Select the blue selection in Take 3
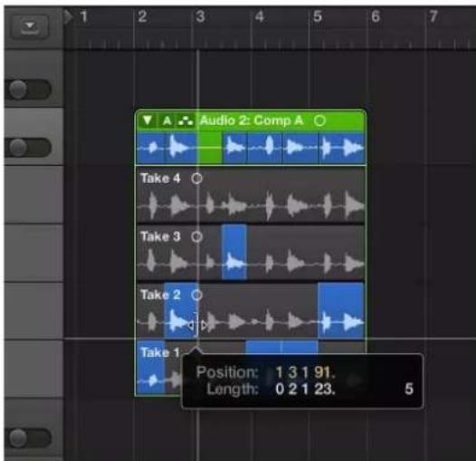Image resolution: width=476 pixels, height=461 pixels. click(234, 252)
